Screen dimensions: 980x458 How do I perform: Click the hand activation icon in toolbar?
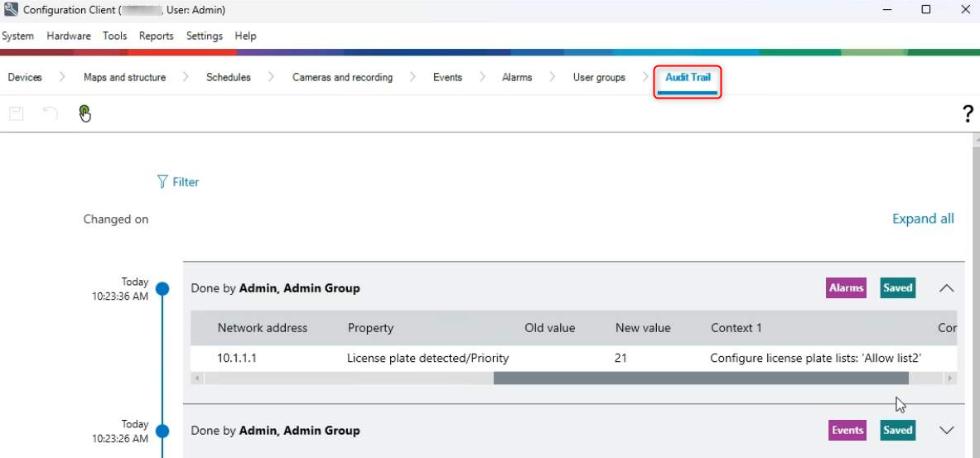click(84, 113)
